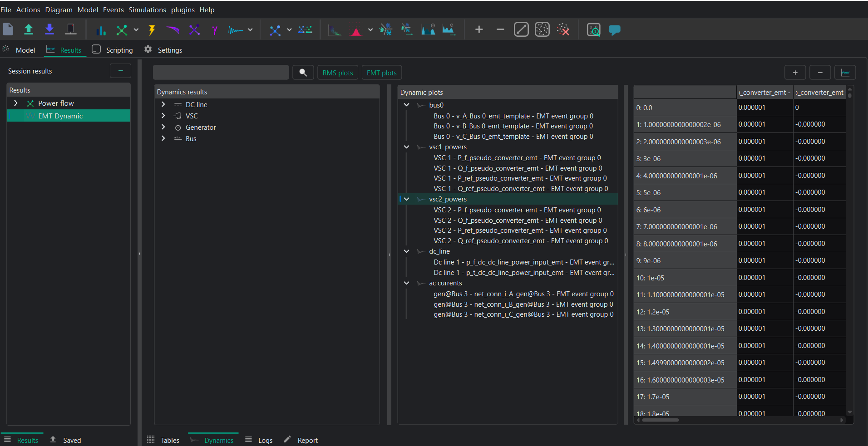Click the plus icon in main toolbar
This screenshot has height=446, width=868.
click(479, 29)
